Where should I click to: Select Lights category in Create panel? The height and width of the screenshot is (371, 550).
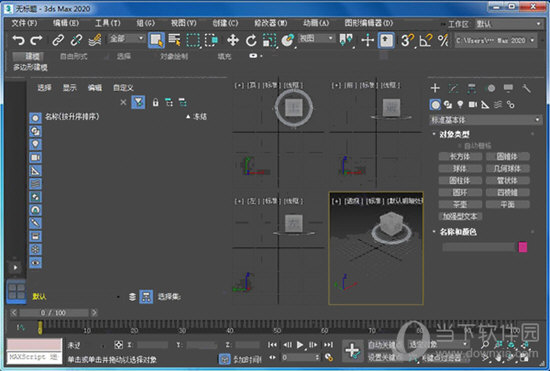pyautogui.click(x=460, y=104)
